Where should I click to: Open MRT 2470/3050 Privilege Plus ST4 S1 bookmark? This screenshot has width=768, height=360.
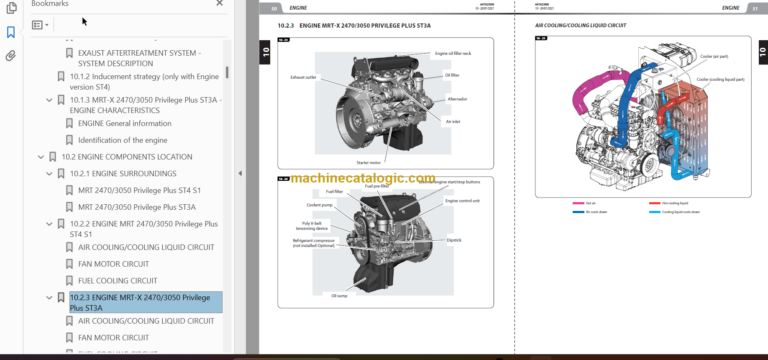coord(140,190)
